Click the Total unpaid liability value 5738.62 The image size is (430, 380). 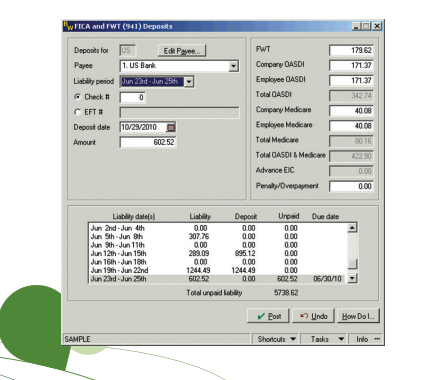coord(286,293)
